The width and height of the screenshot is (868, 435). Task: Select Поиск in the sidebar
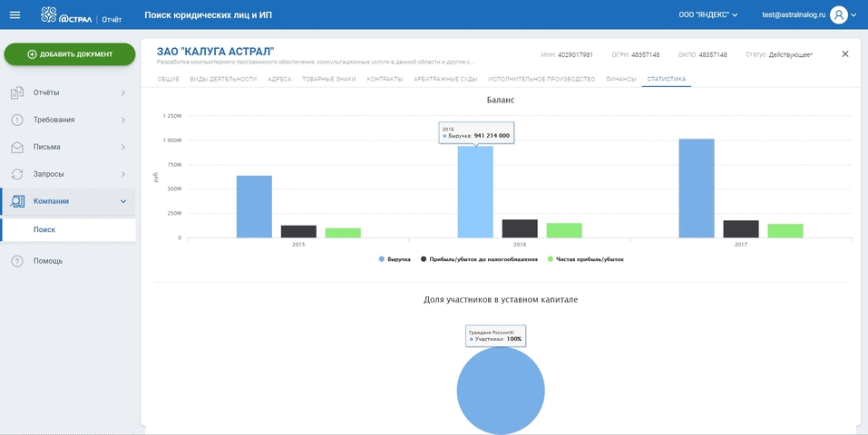(69, 229)
